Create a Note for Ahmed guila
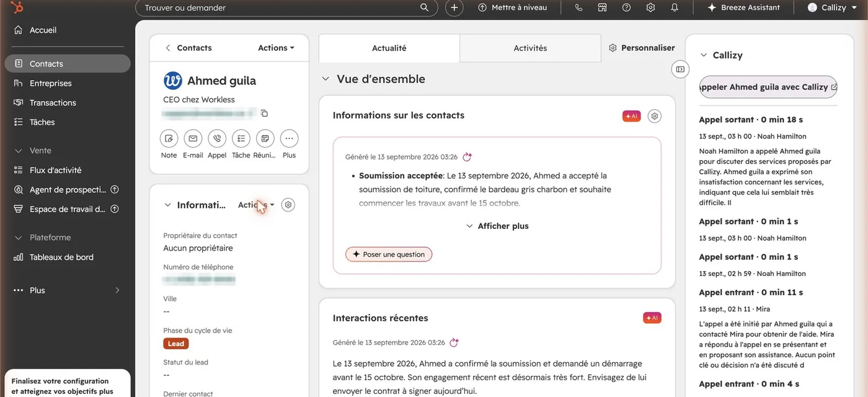Screen dimensions: 868x397 coord(169,138)
